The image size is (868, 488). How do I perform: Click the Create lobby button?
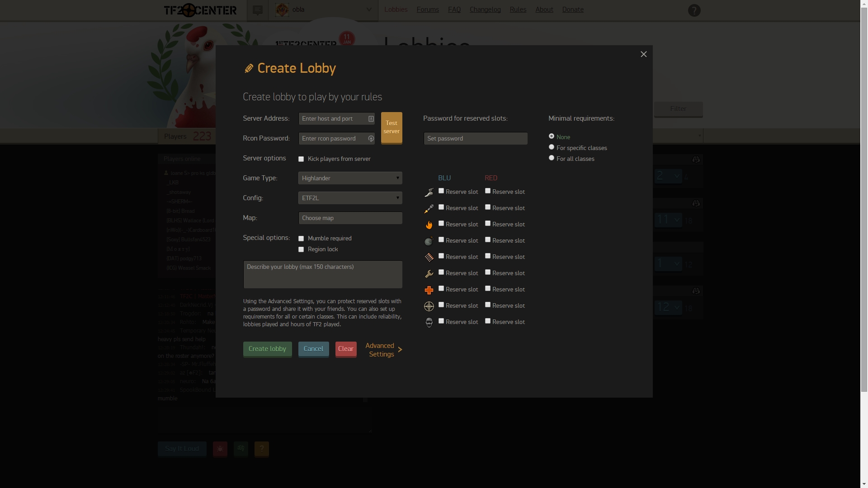pos(268,349)
